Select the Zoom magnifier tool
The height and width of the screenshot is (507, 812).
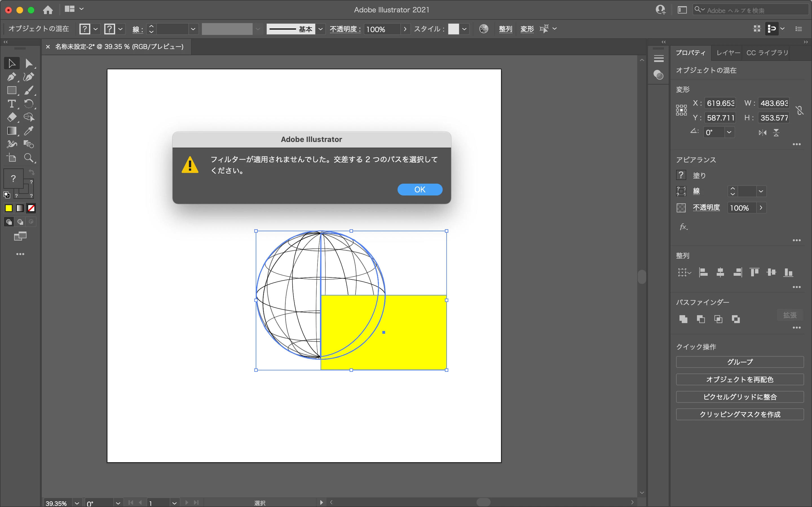point(28,158)
